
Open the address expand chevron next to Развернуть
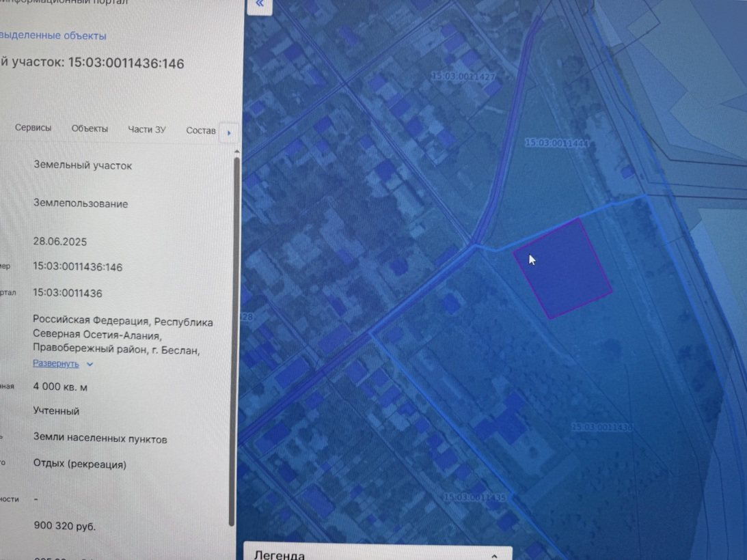point(90,364)
